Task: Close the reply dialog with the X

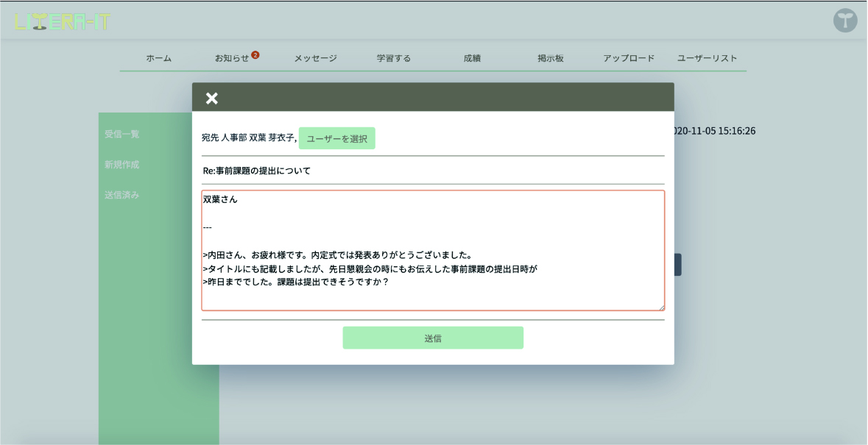Action: 211,99
